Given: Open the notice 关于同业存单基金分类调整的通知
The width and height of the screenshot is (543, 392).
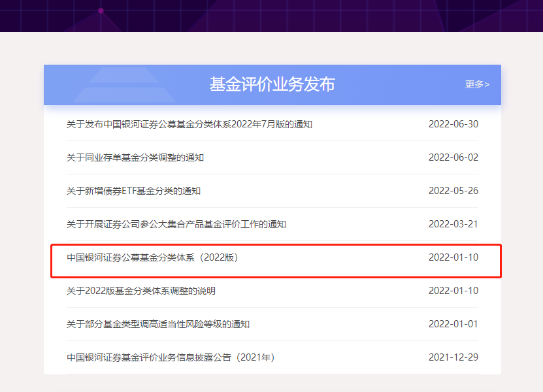Looking at the screenshot, I should coord(135,157).
